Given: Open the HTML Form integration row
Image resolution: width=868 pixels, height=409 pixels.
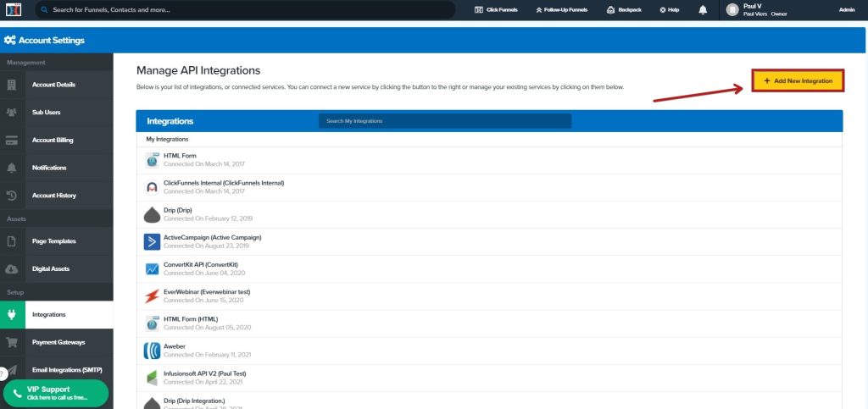Looking at the screenshot, I should [x=489, y=160].
